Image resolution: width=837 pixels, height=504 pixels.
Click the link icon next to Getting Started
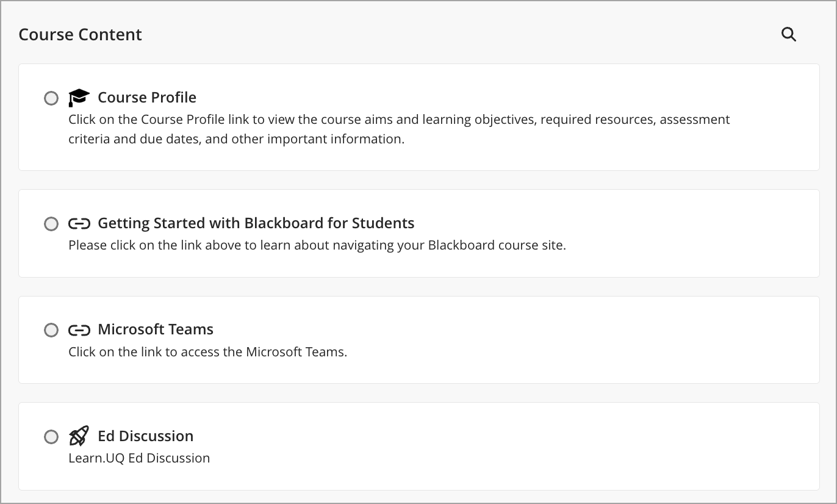click(79, 223)
